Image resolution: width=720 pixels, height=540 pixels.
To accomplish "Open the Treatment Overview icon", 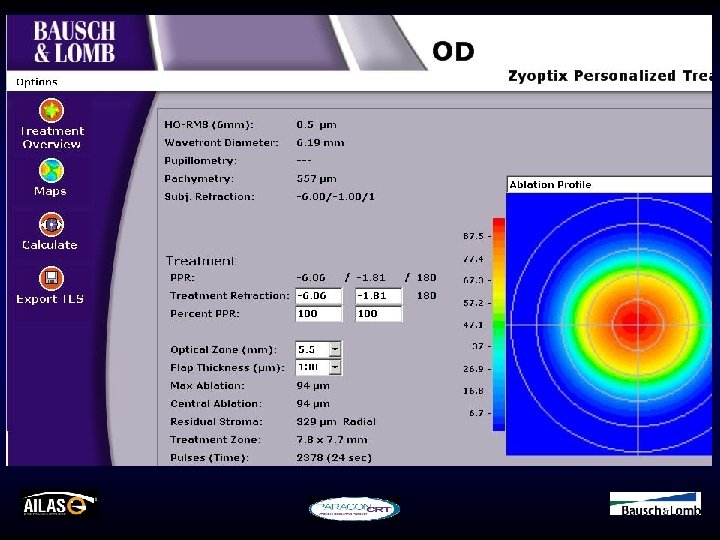I will (51, 110).
